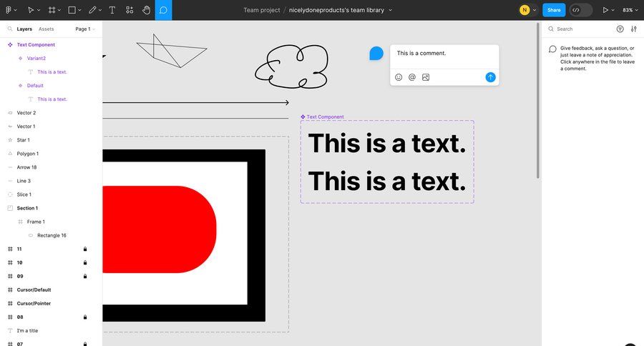The image size is (644, 346).
Task: Select the Rectangle shape tool
Action: tap(72, 10)
